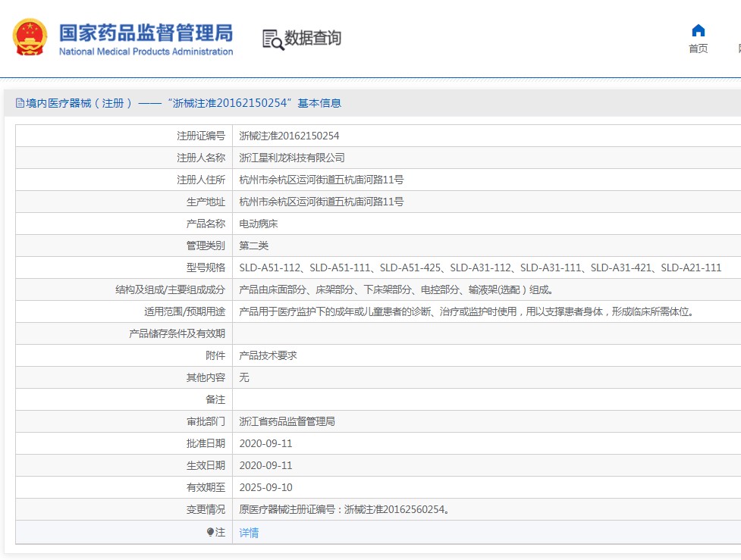Click the 变更情况 original number text
Image resolution: width=741 pixels, height=560 pixels.
[344, 509]
